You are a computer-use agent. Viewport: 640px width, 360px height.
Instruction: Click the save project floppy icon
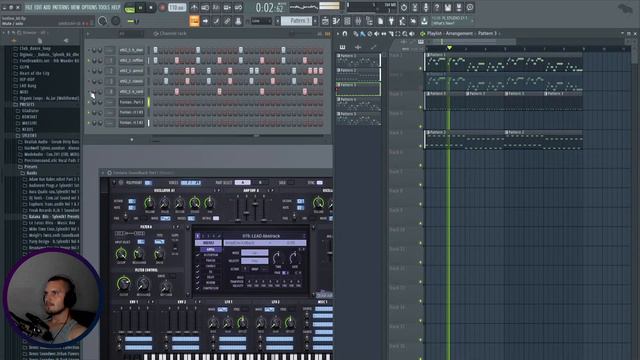point(448,7)
